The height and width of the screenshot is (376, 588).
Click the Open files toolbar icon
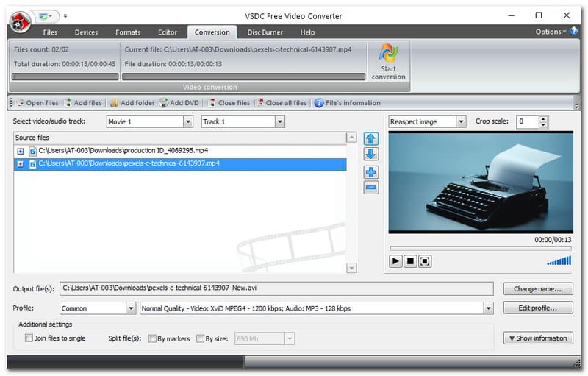(x=21, y=103)
